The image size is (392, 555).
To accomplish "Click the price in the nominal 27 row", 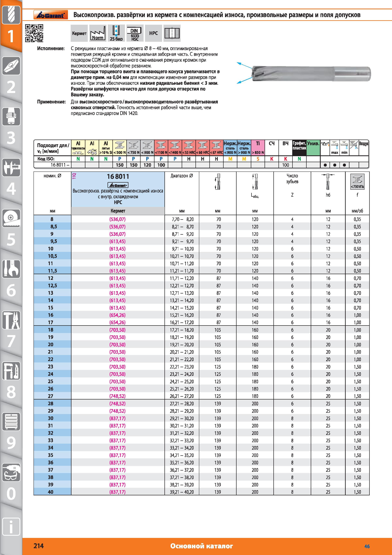I will [118, 396].
